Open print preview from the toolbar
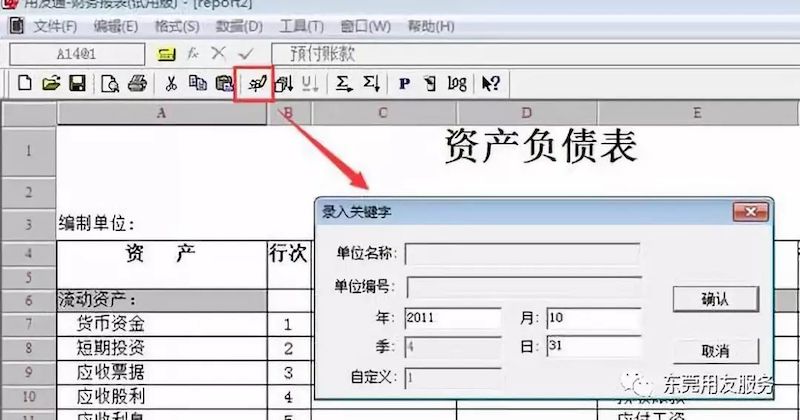 (111, 84)
